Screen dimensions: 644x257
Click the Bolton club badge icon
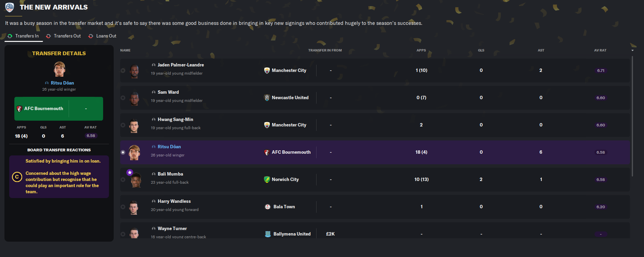tap(10, 7)
